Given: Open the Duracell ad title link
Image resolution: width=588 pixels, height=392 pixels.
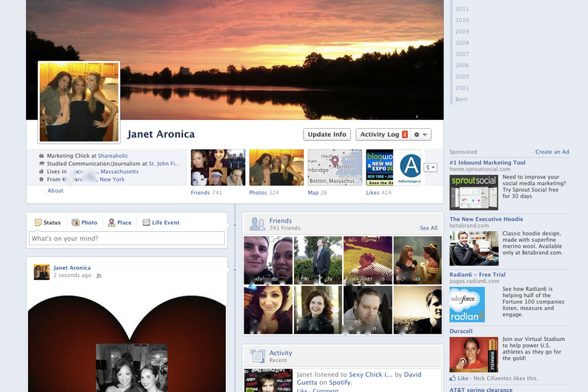Looking at the screenshot, I should [x=461, y=330].
